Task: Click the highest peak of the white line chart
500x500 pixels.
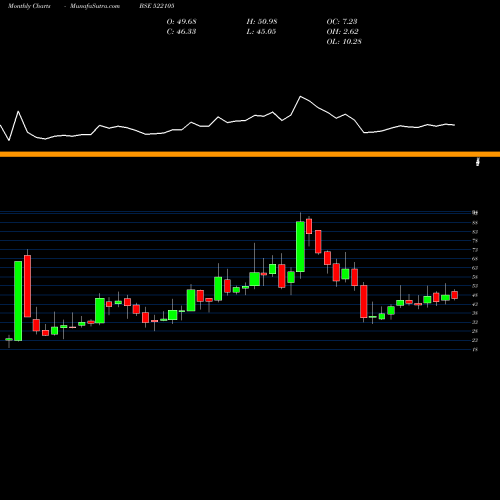Action: pyautogui.click(x=301, y=97)
